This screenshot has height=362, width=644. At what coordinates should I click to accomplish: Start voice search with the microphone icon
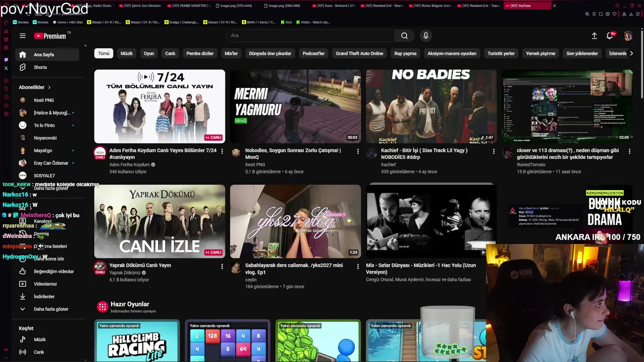pos(426,36)
